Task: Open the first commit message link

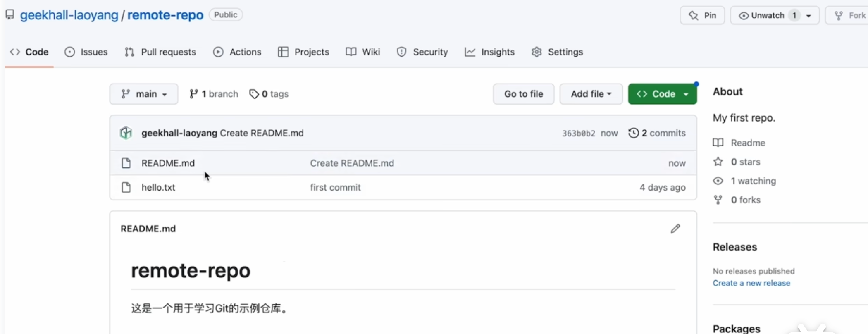Action: tap(335, 187)
